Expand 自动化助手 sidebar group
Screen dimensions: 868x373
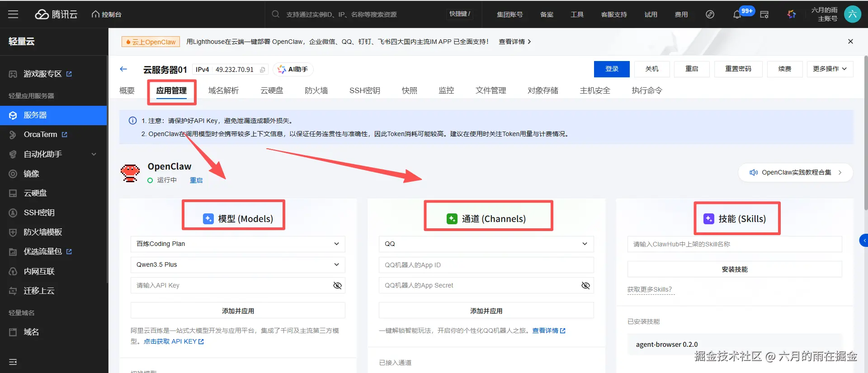tap(53, 154)
